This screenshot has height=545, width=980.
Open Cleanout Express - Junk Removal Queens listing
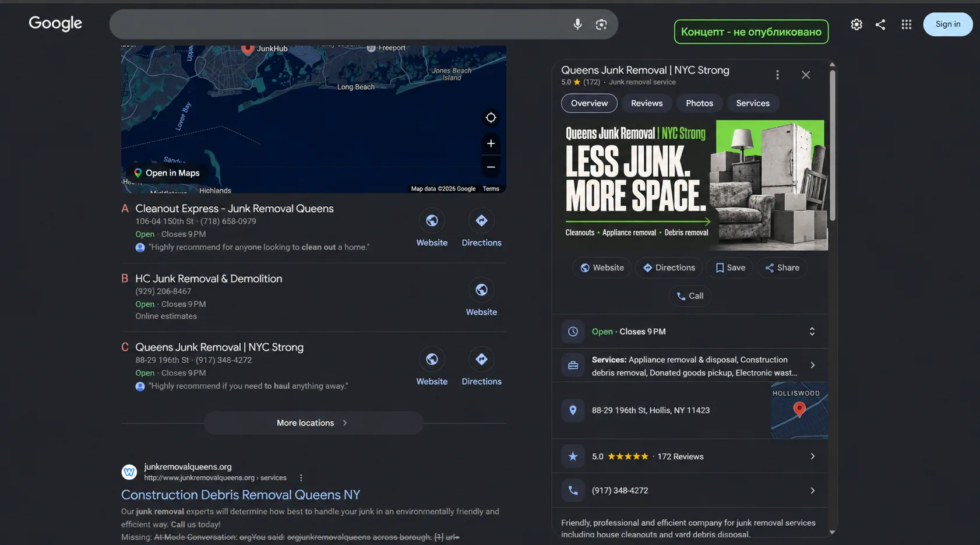(234, 209)
